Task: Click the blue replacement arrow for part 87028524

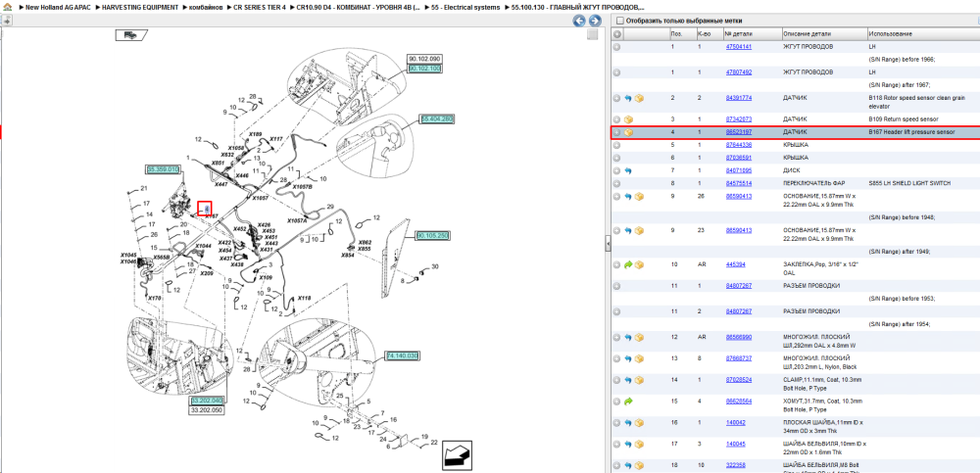Action: [628, 380]
